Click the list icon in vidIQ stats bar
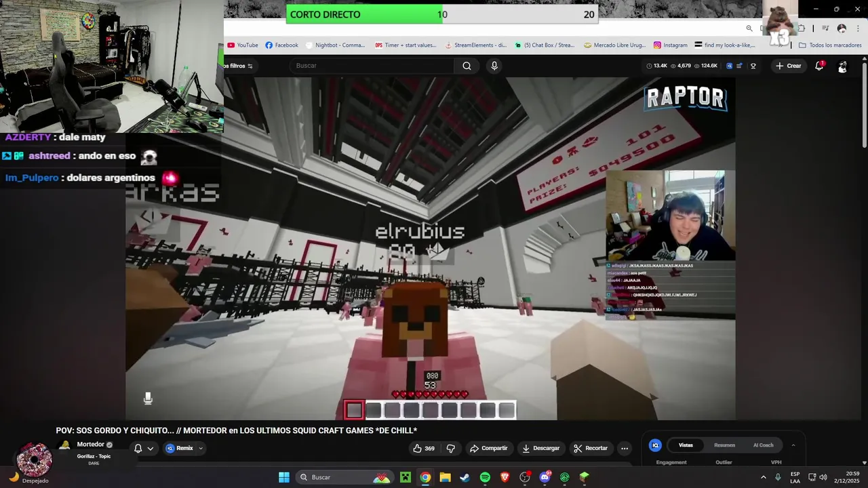Viewport: 868px width, 488px height. [x=739, y=66]
